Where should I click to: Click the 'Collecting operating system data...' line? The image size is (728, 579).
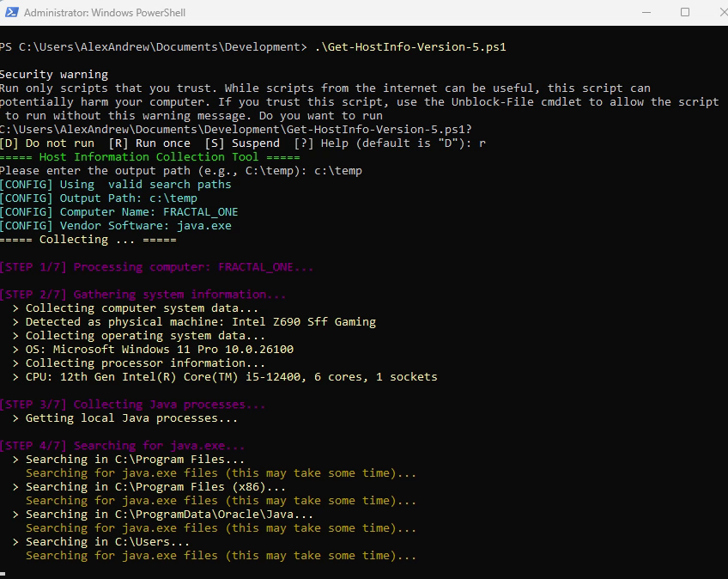pos(139,336)
